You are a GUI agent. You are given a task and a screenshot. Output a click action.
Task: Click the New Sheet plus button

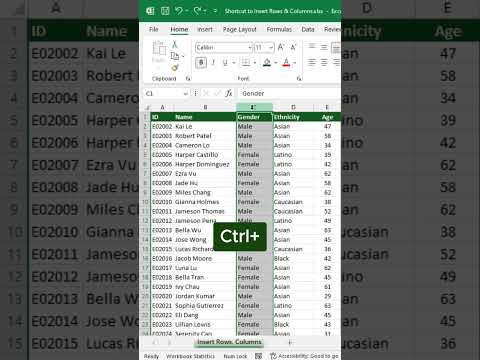[x=290, y=342]
